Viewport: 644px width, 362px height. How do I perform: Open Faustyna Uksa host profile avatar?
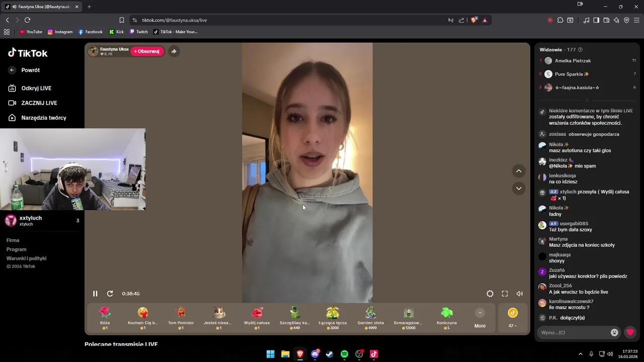(93, 51)
